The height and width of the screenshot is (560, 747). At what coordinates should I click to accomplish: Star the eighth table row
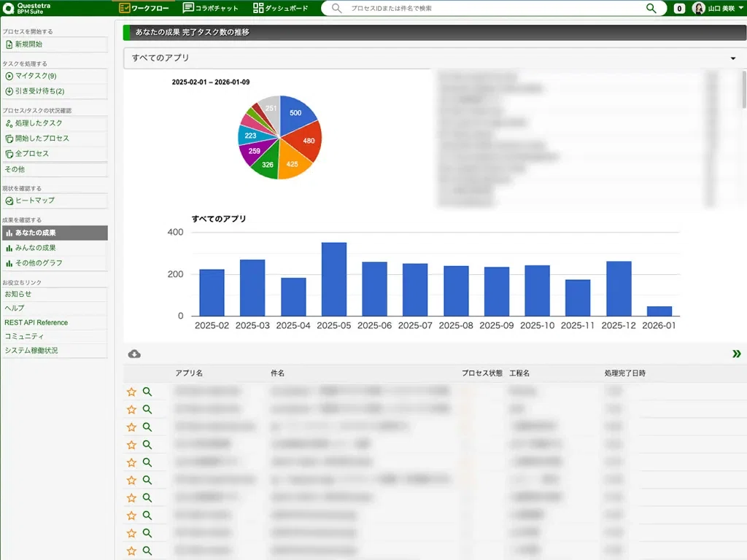point(131,516)
